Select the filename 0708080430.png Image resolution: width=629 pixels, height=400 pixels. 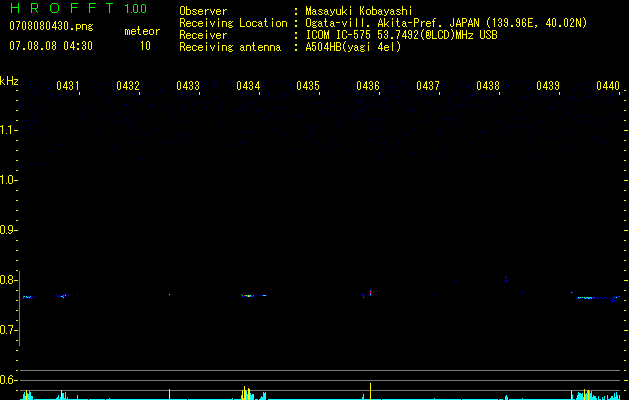tap(51, 26)
